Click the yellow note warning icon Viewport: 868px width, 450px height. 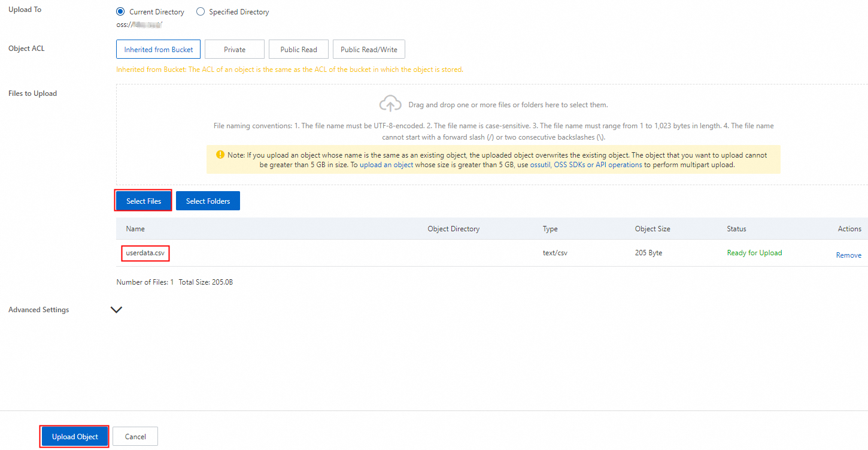pyautogui.click(x=220, y=155)
